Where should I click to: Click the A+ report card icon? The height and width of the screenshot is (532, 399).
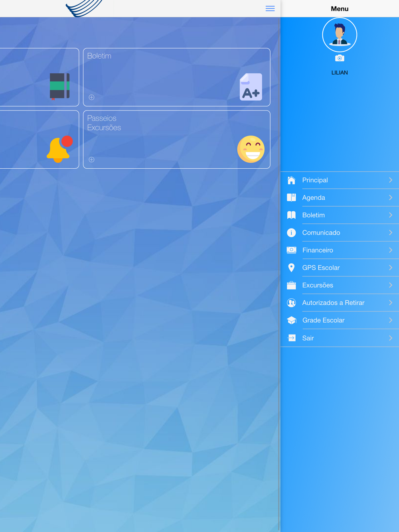251,87
